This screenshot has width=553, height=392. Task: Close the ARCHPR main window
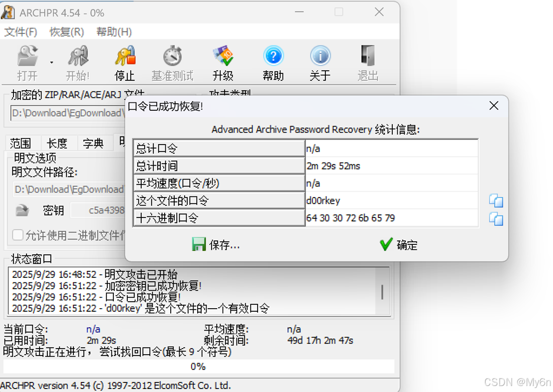379,12
